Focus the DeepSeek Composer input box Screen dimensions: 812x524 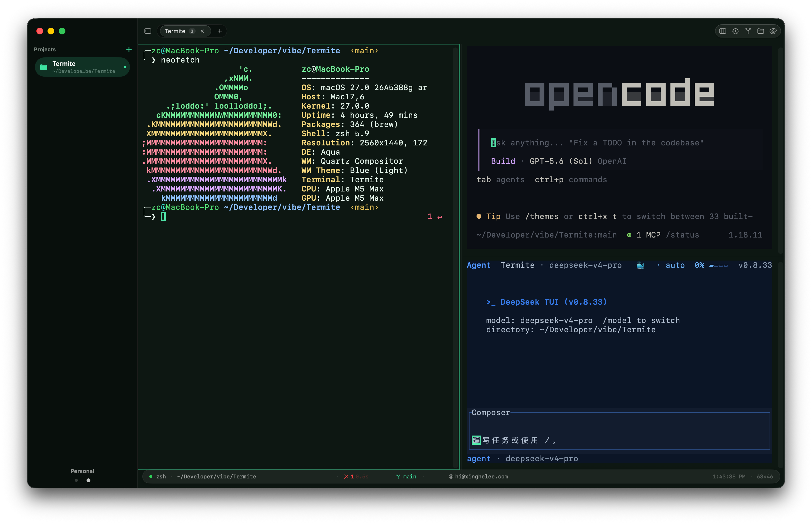619,431
